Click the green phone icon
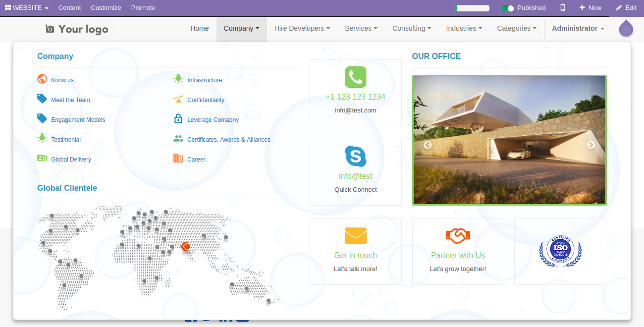The height and width of the screenshot is (327, 644). point(356,77)
